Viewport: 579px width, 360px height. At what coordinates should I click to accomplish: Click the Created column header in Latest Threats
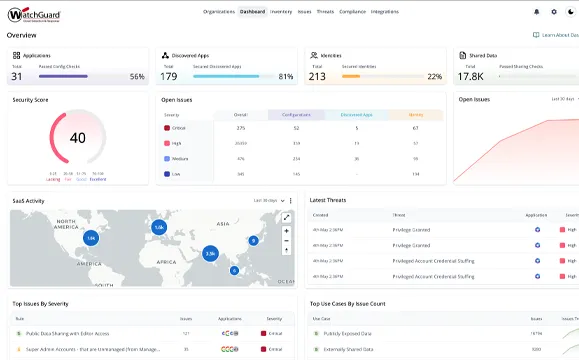[x=320, y=215]
